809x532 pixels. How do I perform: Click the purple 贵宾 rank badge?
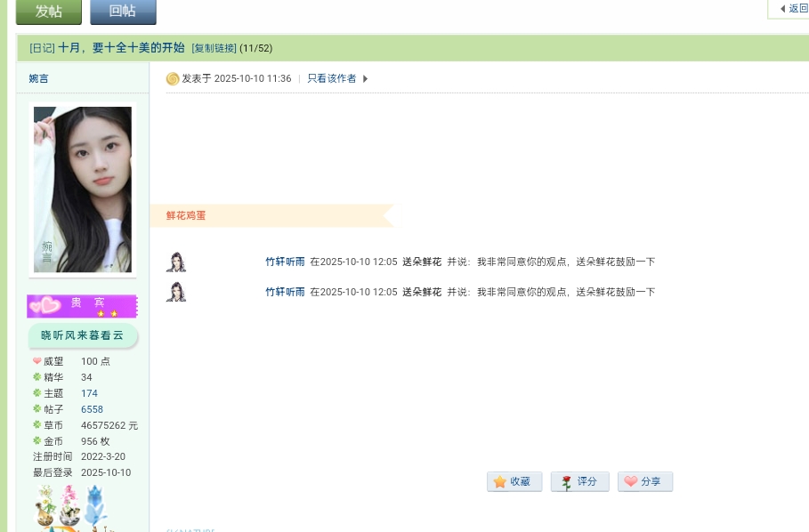coord(82,306)
